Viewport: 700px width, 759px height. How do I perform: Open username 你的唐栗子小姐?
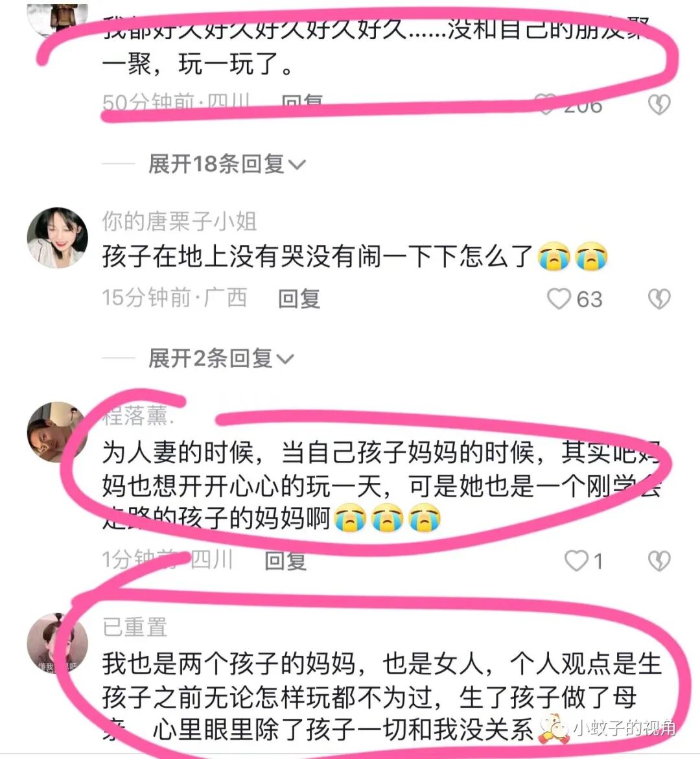click(179, 221)
